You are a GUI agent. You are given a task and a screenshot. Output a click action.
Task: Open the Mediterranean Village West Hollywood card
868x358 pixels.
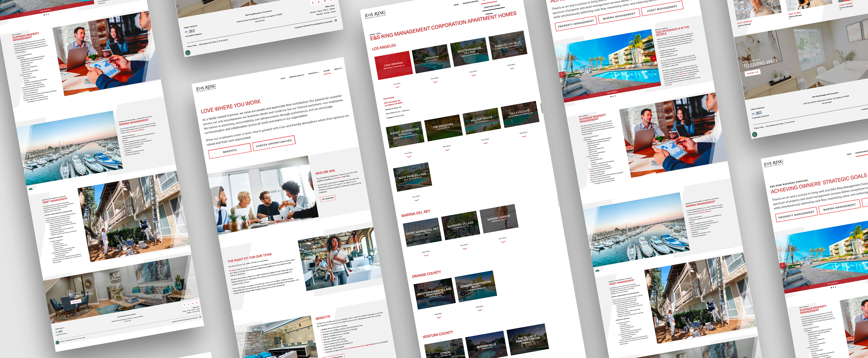click(469, 52)
